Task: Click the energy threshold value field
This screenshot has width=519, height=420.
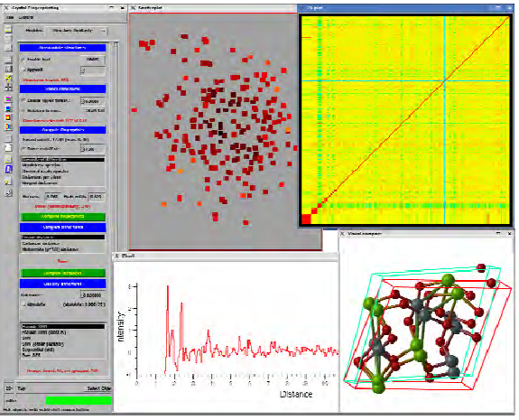Action: coord(93,101)
